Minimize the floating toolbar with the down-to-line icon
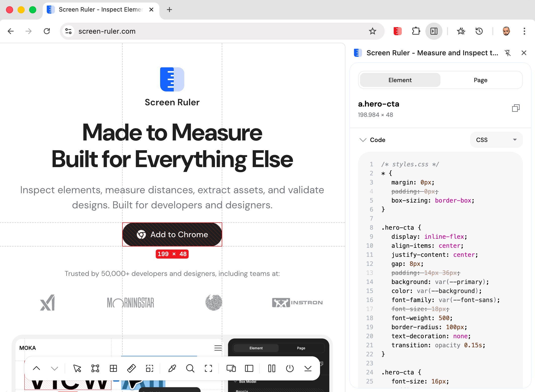The image size is (535, 392). pyautogui.click(x=308, y=368)
